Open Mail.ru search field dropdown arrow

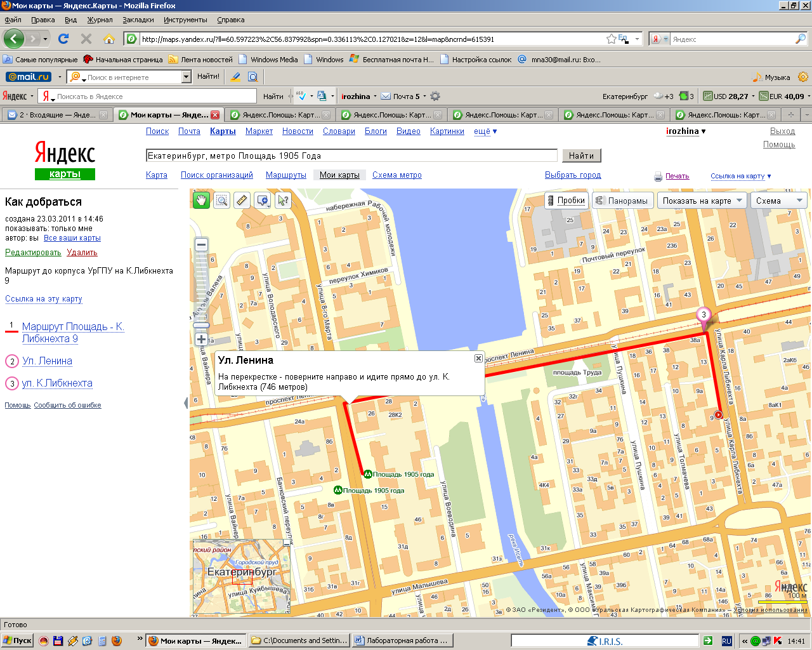[x=186, y=77]
